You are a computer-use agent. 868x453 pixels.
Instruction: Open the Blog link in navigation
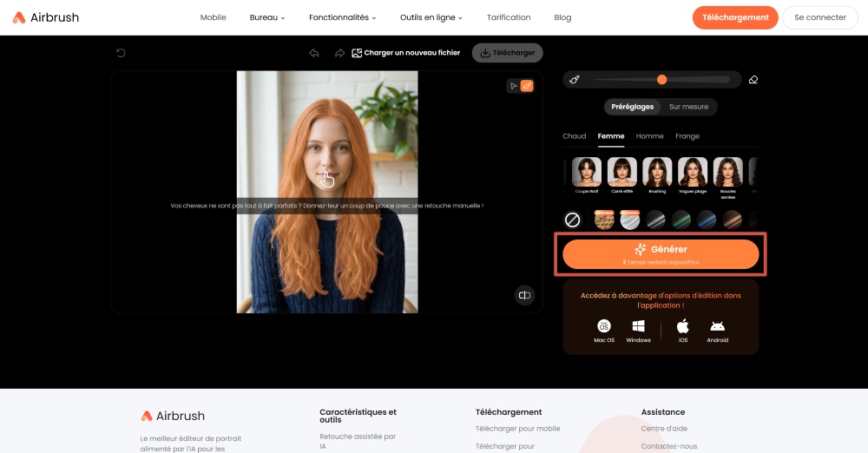tap(562, 17)
